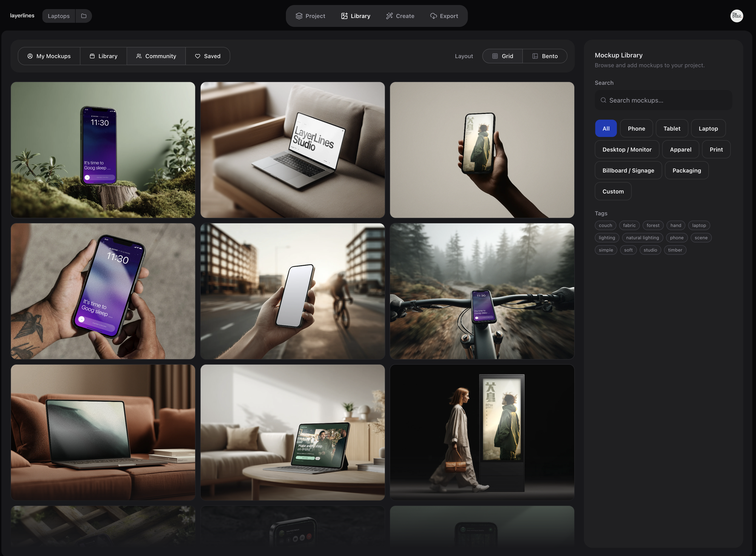This screenshot has height=556, width=756.
Task: Select the studio tag
Action: coord(650,250)
